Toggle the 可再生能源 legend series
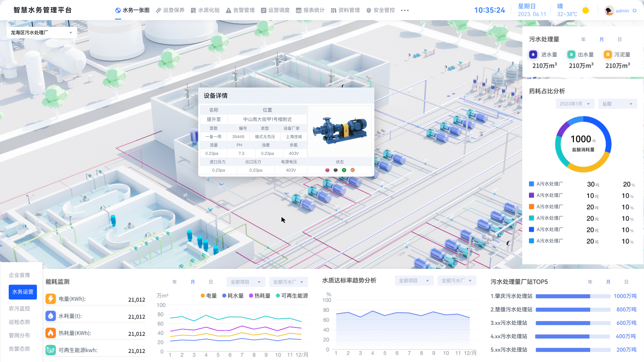 tap(292, 296)
